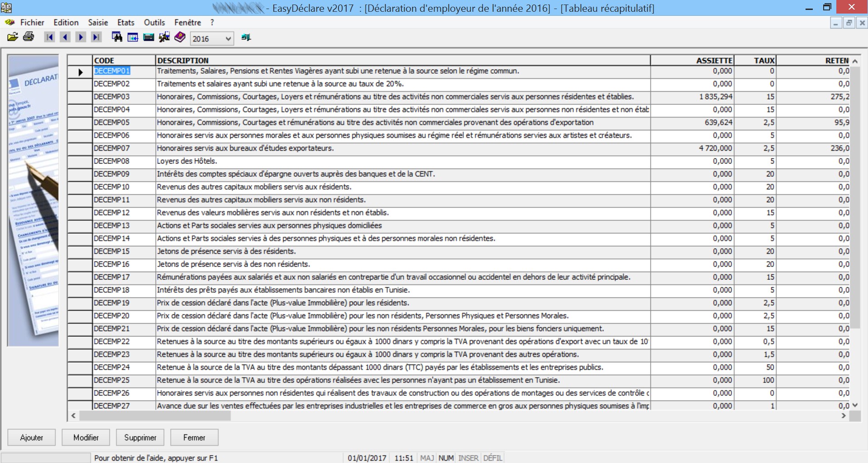The height and width of the screenshot is (463, 868).
Task: Click the keyboard icon in toolbar
Action: click(x=148, y=38)
